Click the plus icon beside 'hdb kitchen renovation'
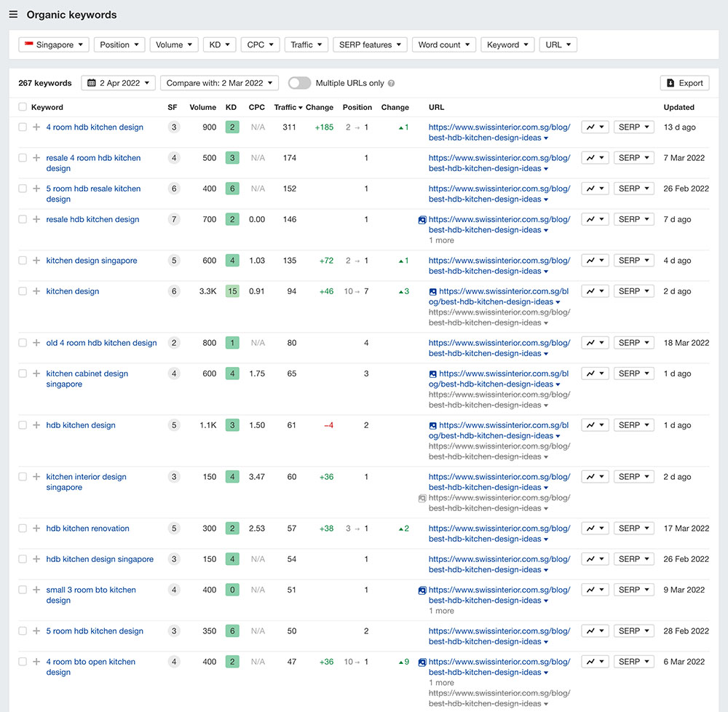 (36, 529)
